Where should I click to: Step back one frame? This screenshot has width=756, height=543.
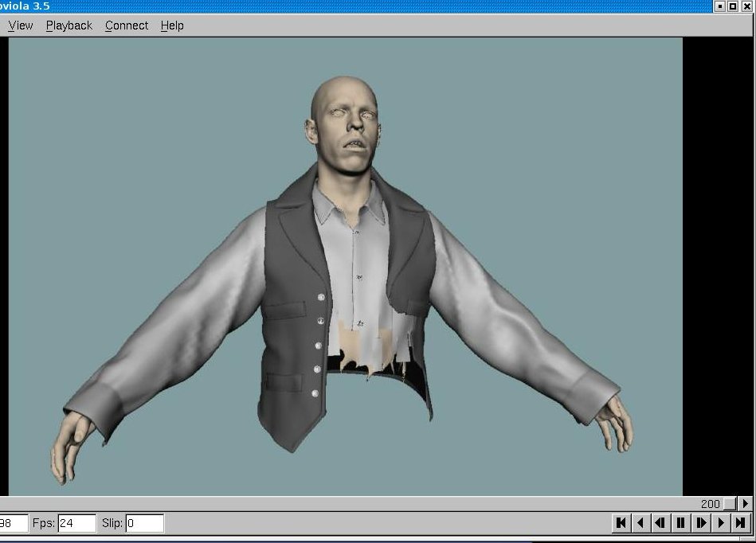pos(660,523)
